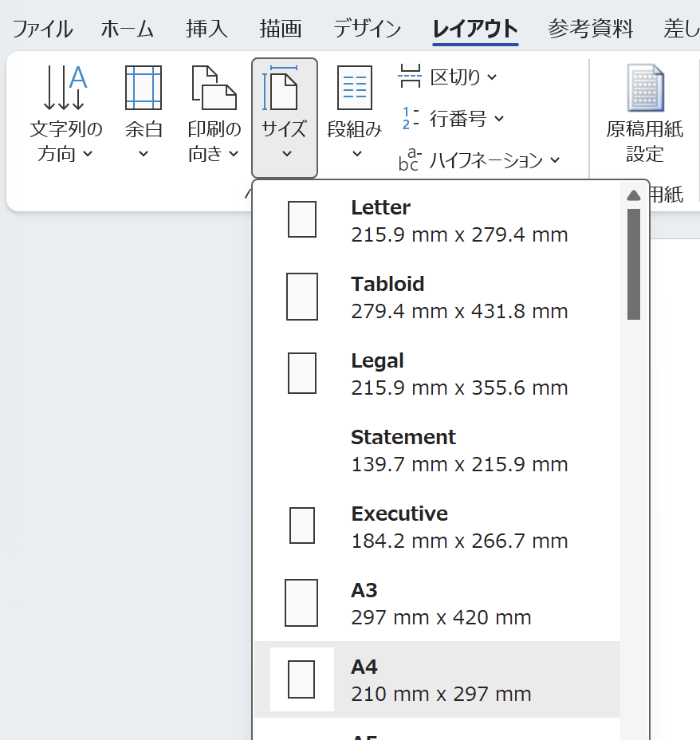The image size is (700, 740).
Task: Click the 区切り breaks icon
Action: point(410,77)
